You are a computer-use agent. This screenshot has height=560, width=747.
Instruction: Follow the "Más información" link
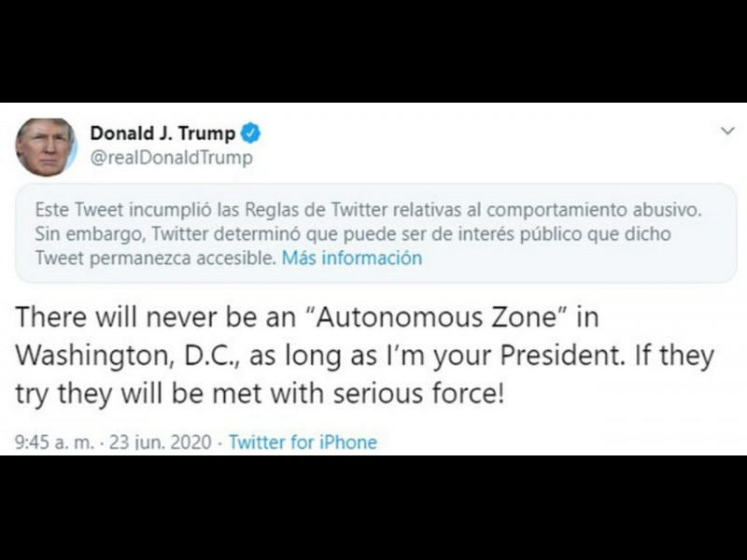[x=352, y=258]
